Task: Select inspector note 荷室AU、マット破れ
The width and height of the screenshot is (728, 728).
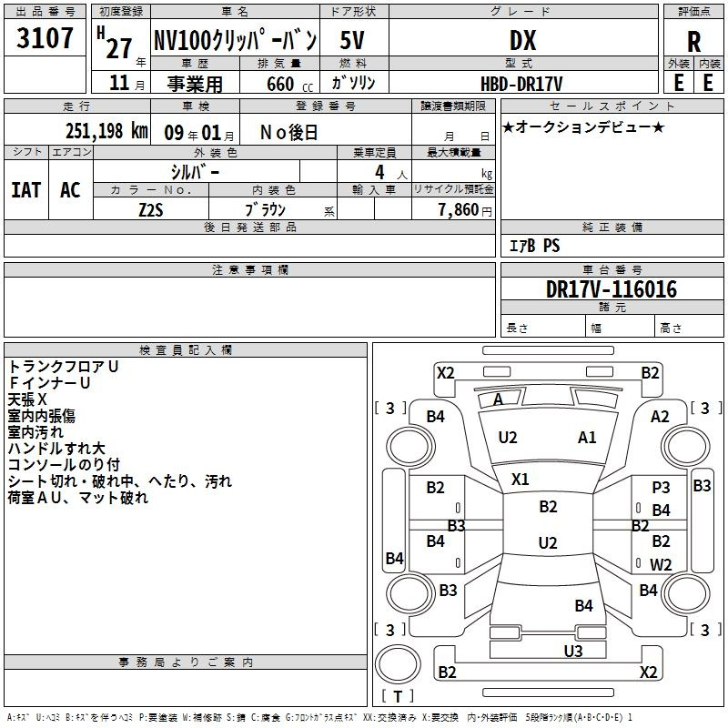Action: 78,497
